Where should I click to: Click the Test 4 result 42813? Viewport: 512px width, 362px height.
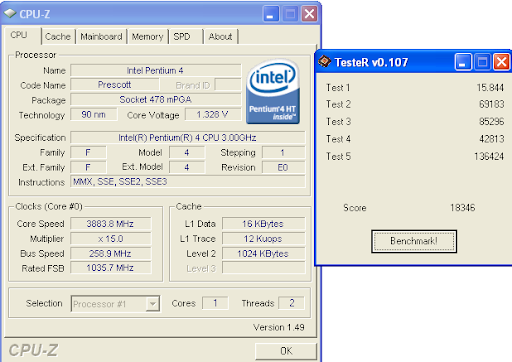pos(491,139)
